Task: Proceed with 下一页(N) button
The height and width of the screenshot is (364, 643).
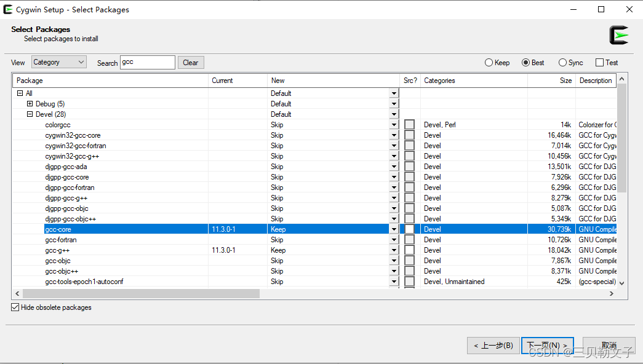Action: (548, 346)
